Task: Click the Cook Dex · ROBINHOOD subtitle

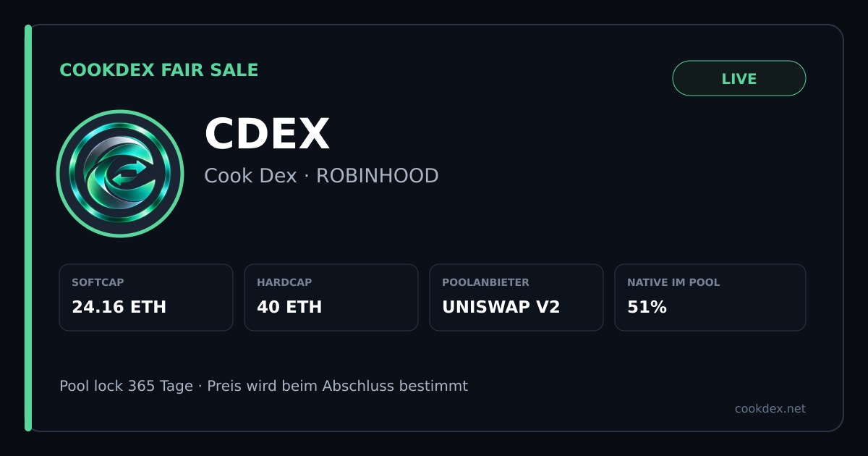Action: 321,176
